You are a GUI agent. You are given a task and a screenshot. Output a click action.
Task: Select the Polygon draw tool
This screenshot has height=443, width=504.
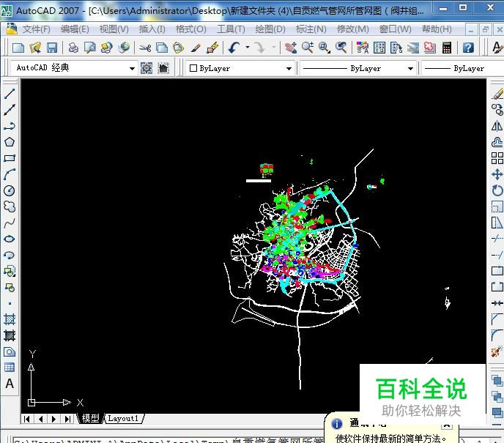tap(10, 142)
